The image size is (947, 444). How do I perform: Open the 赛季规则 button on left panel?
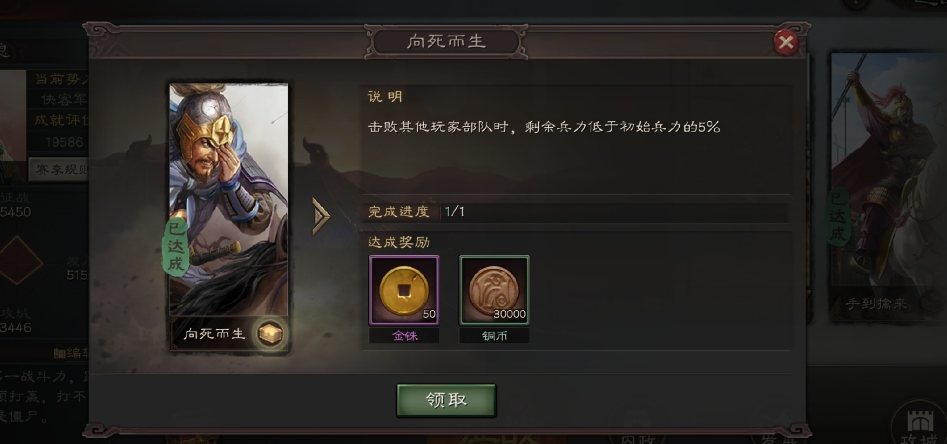point(58,170)
